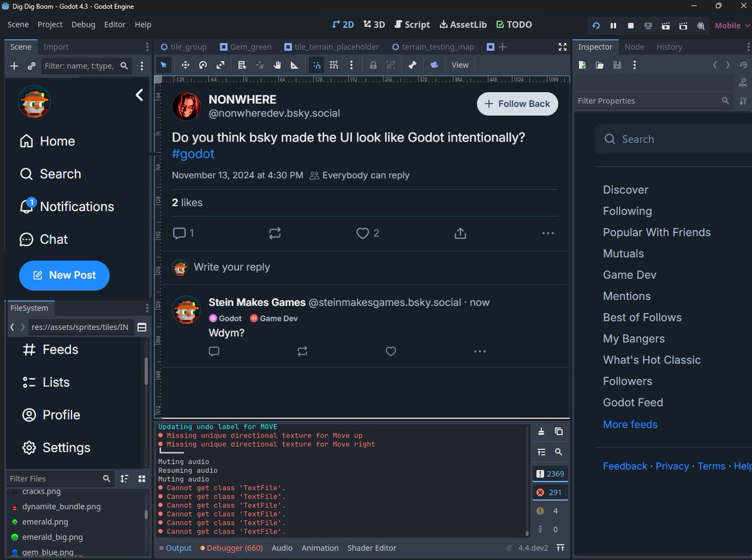
Task: Toggle smart snap in viewport toolbar
Action: point(316,65)
